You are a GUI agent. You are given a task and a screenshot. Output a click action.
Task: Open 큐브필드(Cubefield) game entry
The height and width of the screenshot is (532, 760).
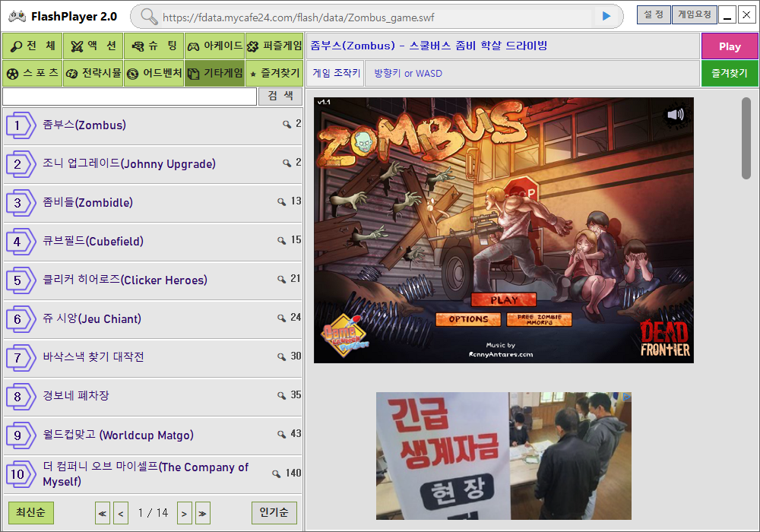tap(153, 242)
